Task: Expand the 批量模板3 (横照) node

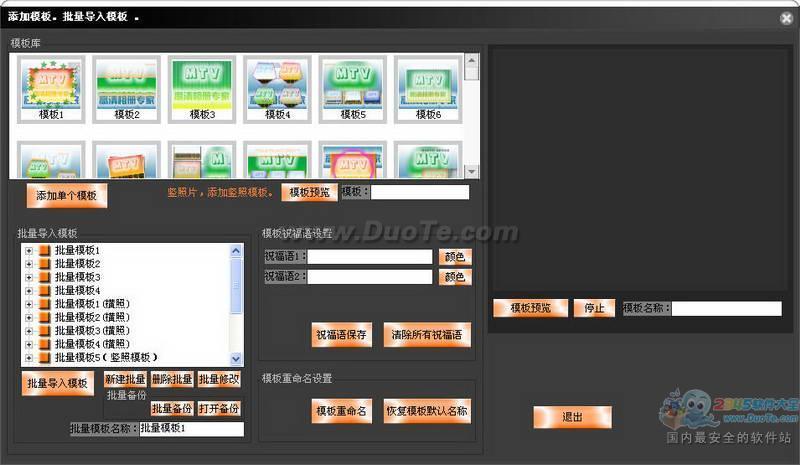Action: 29,331
